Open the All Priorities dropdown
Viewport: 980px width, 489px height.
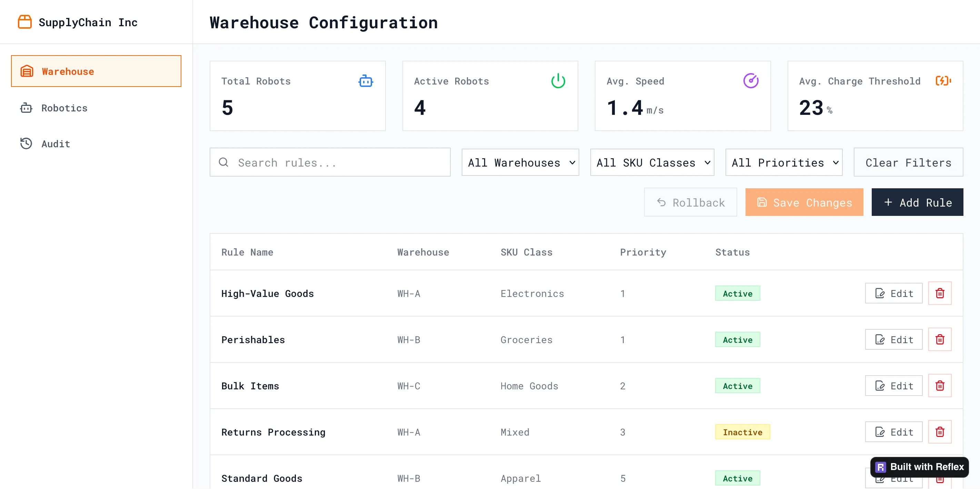(x=783, y=162)
